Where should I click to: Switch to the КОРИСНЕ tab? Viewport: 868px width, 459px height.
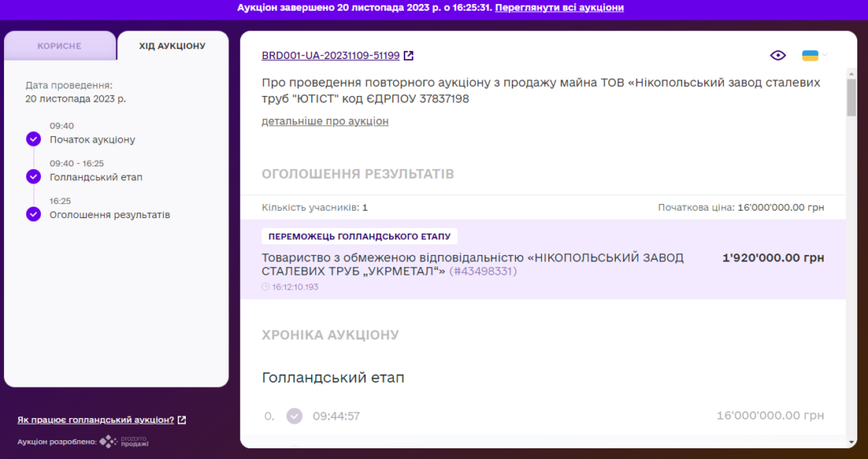pyautogui.click(x=59, y=46)
